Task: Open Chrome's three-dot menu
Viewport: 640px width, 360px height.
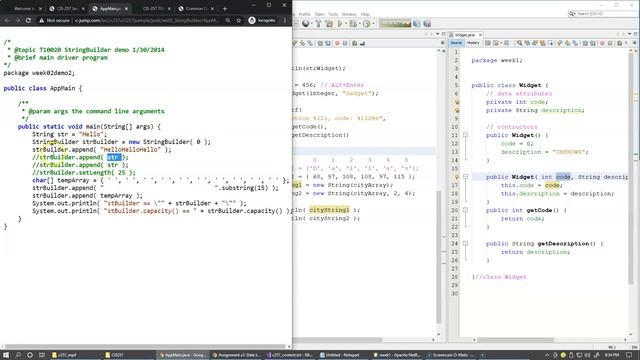Action: [285, 20]
